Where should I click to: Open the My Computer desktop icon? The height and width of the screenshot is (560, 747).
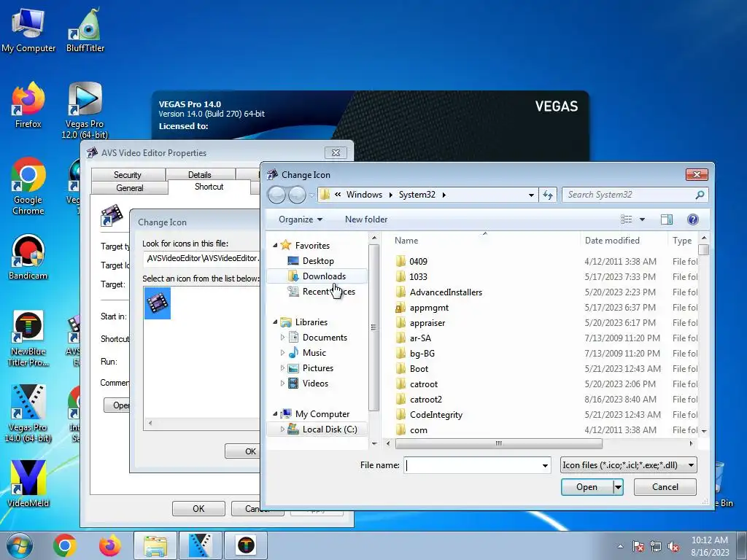[x=28, y=29]
